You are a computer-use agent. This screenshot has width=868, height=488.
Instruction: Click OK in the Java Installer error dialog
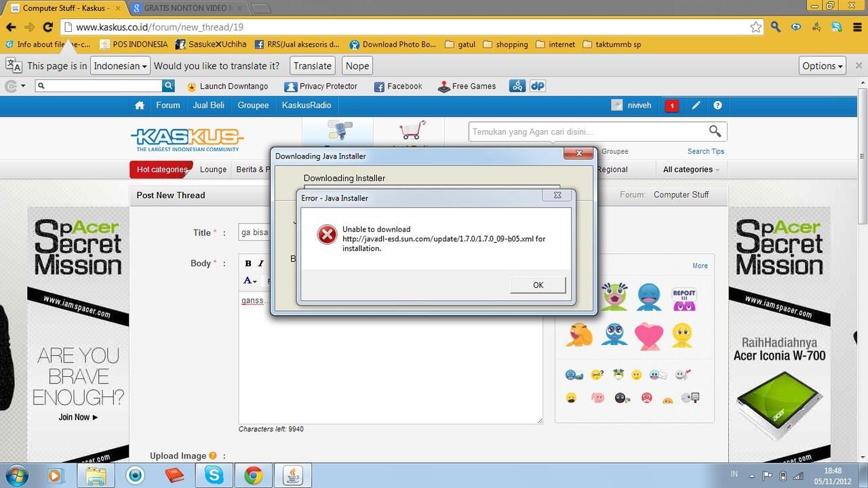coord(538,285)
